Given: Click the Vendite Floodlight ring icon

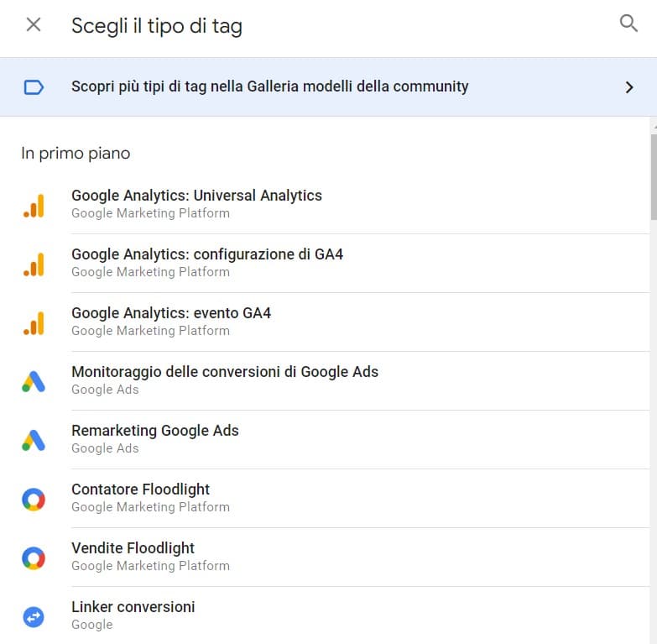Looking at the screenshot, I should pyautogui.click(x=34, y=558).
